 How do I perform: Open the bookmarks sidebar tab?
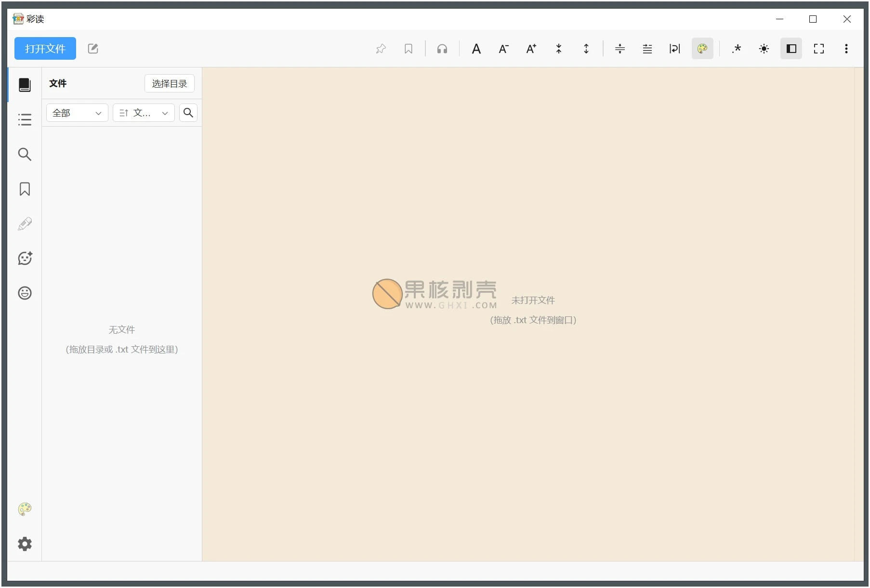coord(25,189)
